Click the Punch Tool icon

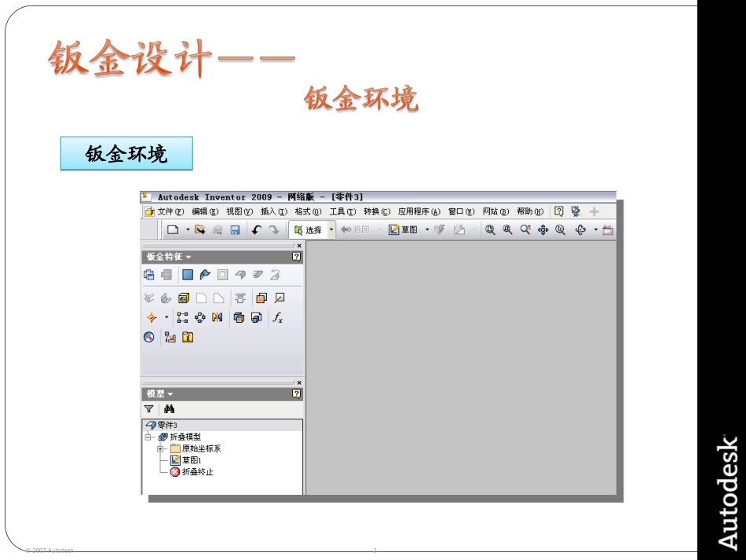[240, 298]
